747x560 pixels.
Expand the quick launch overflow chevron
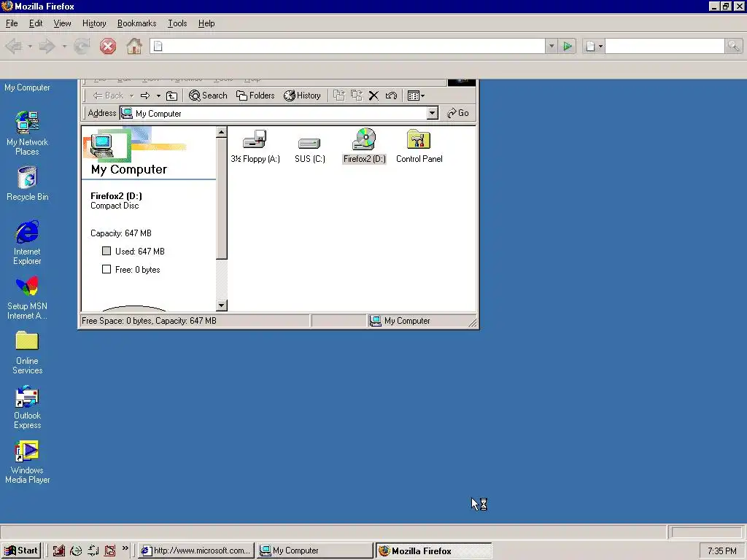coord(125,548)
